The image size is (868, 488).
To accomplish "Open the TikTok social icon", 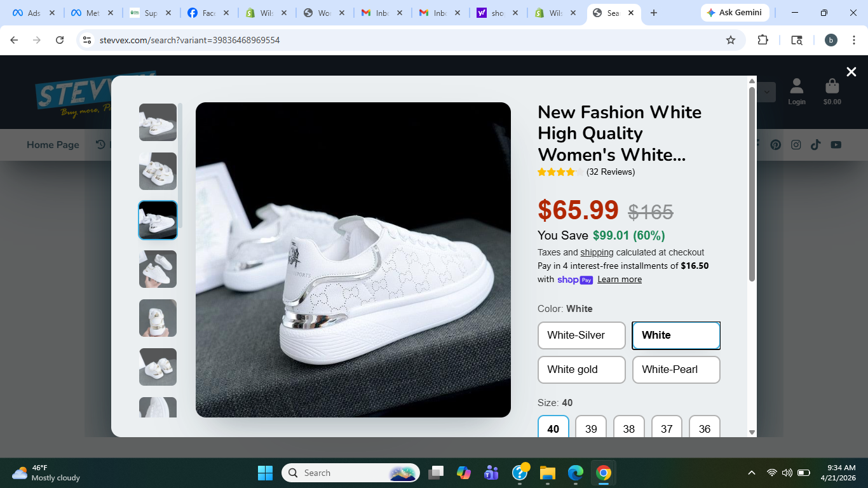I will pos(815,145).
